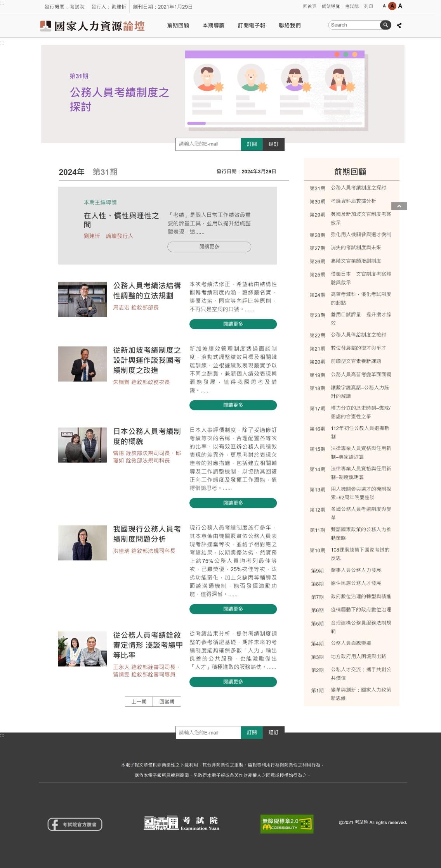
Task: Open the 前期回顧 menu item
Action: [x=178, y=26]
